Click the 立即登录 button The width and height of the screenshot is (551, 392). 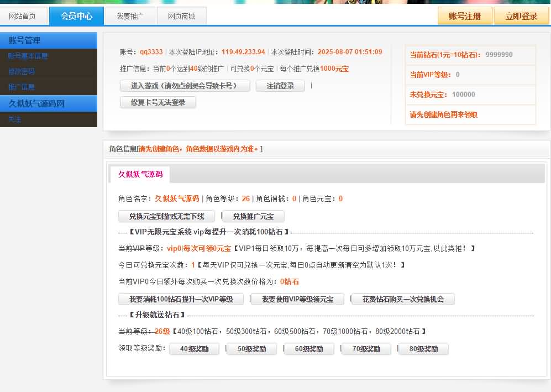[x=520, y=15]
